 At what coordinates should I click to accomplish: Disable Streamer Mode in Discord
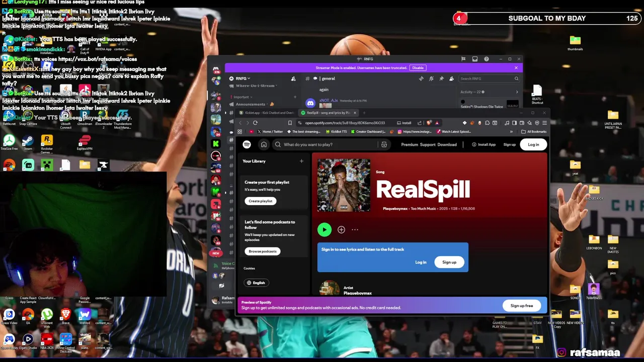click(418, 68)
